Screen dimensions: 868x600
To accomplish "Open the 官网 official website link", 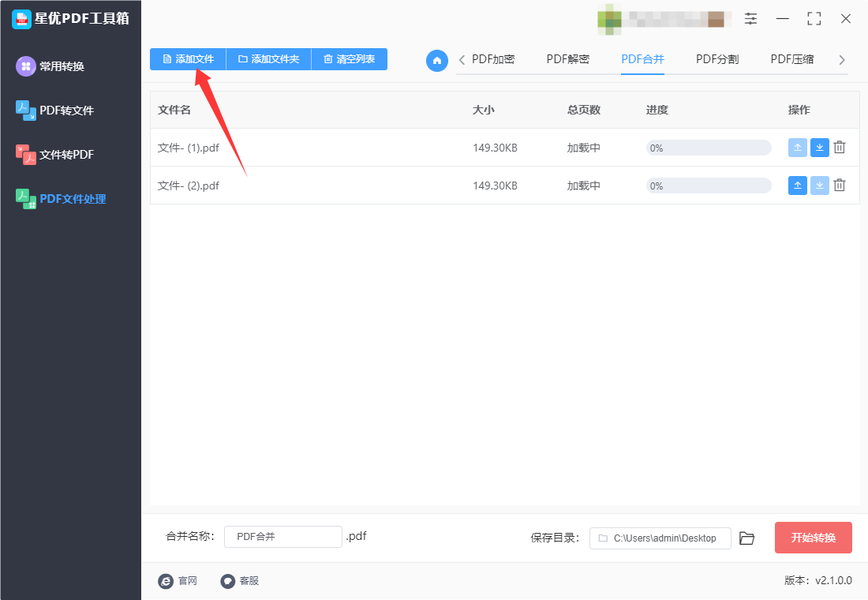I will click(178, 580).
